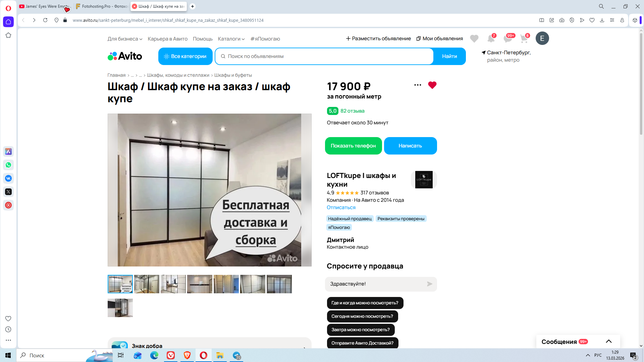Image resolution: width=644 pixels, height=362 pixels.
Task: Expand the Для бизнеса dropdown
Action: pyautogui.click(x=125, y=39)
